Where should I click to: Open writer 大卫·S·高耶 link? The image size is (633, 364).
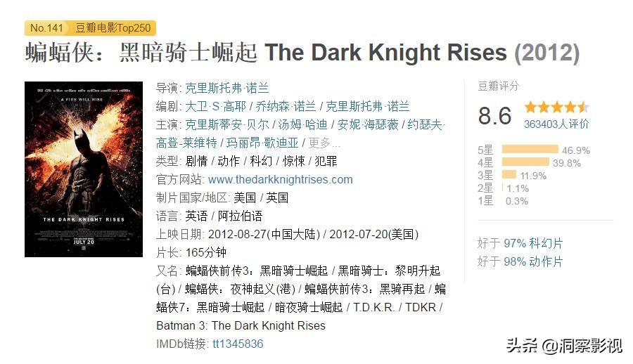click(x=216, y=106)
